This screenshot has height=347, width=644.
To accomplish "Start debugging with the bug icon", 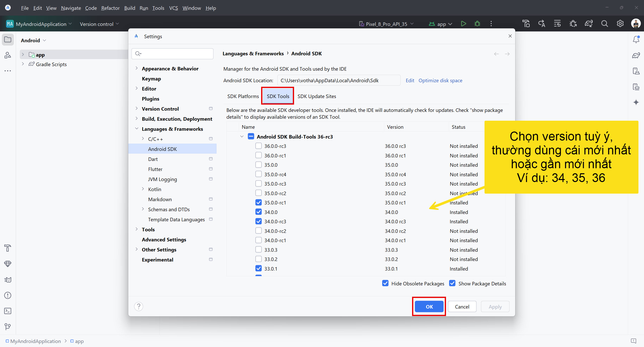I will click(x=477, y=24).
